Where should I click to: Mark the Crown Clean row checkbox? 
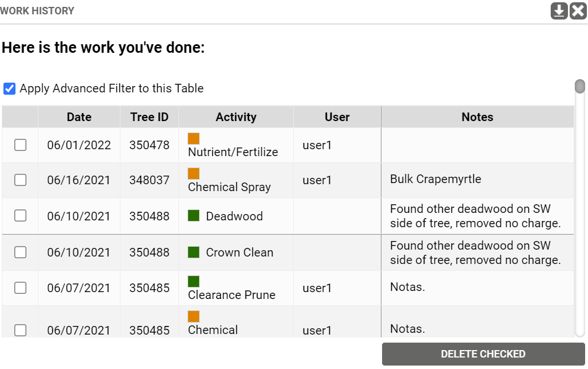click(x=20, y=252)
